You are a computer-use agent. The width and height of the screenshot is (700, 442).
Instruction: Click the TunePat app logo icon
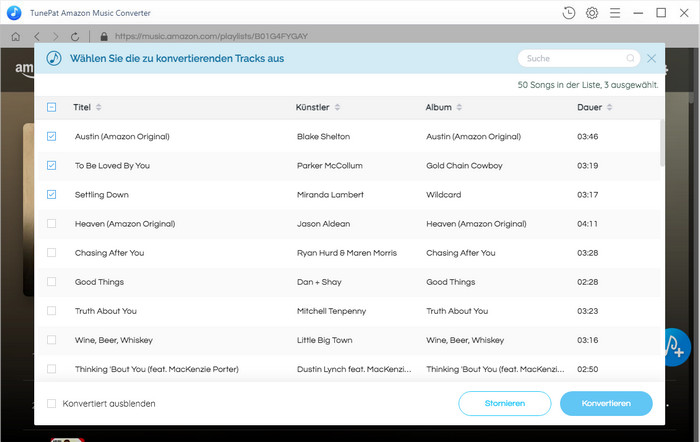coord(14,13)
